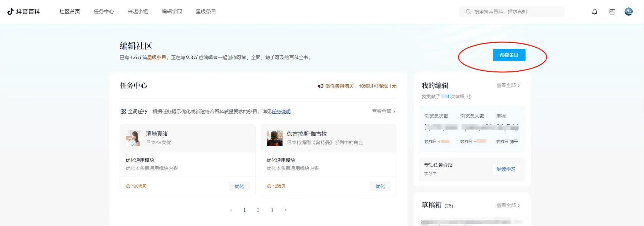
Task: Open the notification bell
Action: coord(594,12)
